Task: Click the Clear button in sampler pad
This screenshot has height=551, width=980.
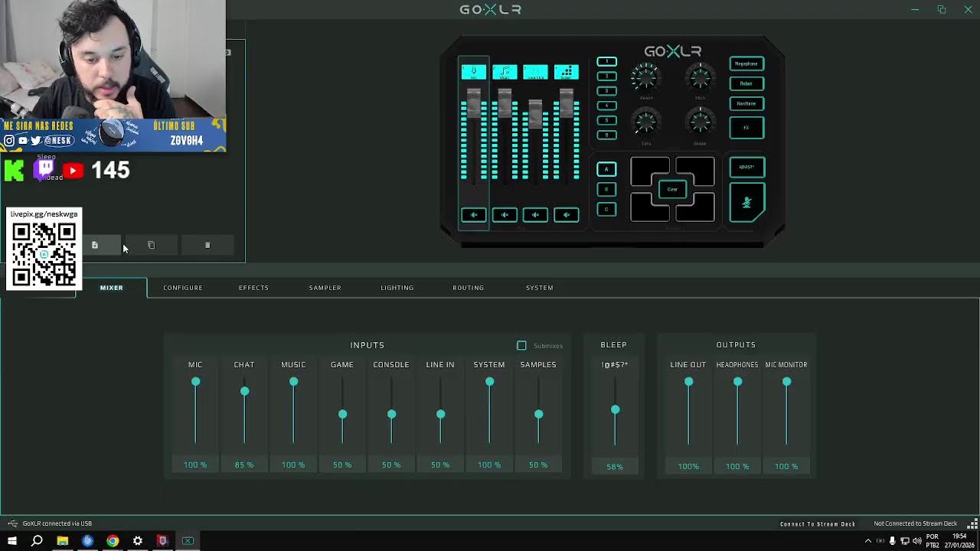Action: (x=672, y=189)
